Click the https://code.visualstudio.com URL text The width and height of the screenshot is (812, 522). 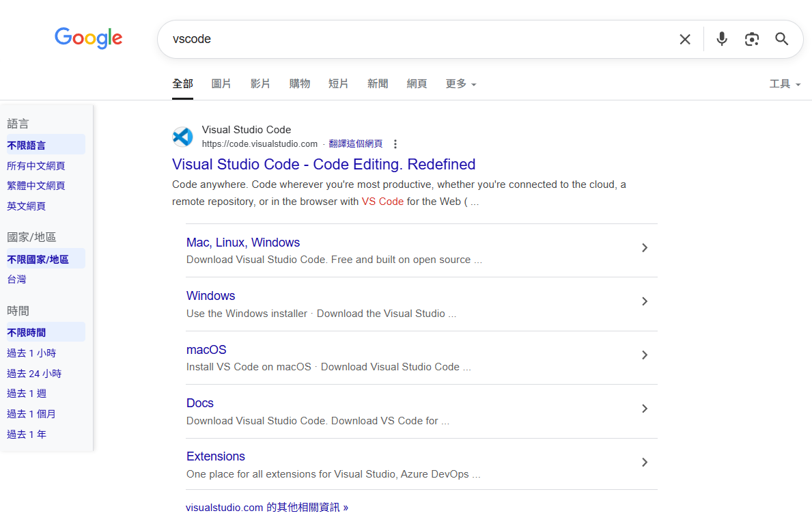click(x=260, y=144)
